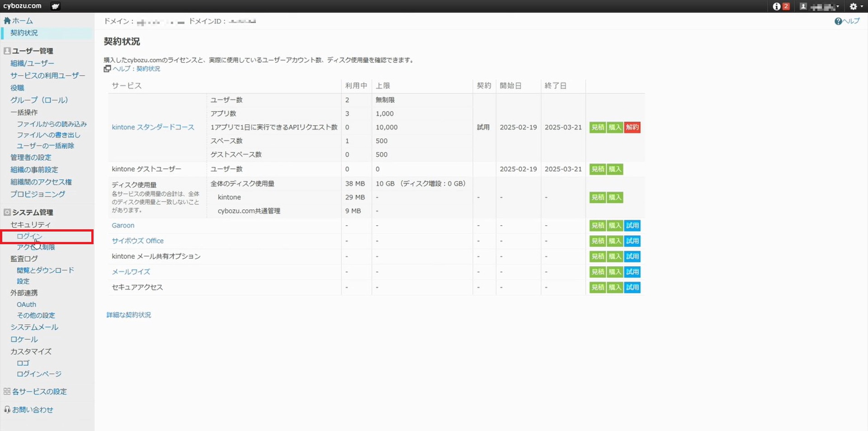Open プロビジョニング

[x=38, y=194]
